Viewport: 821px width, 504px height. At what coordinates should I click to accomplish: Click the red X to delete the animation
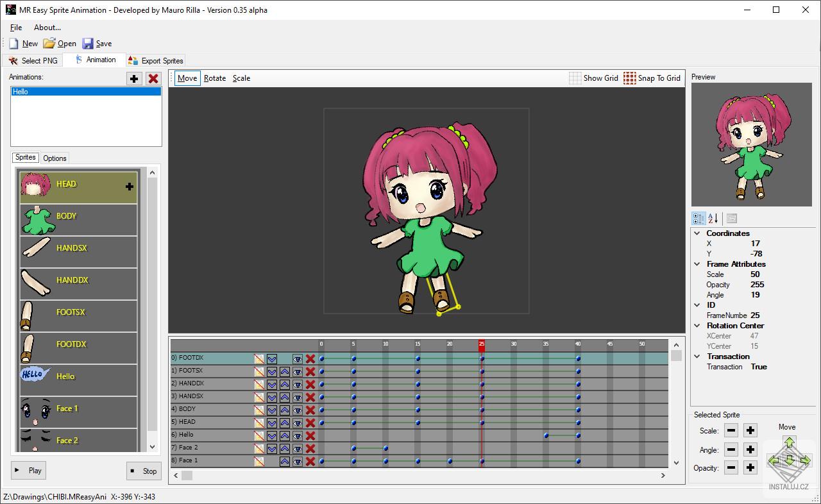click(153, 79)
